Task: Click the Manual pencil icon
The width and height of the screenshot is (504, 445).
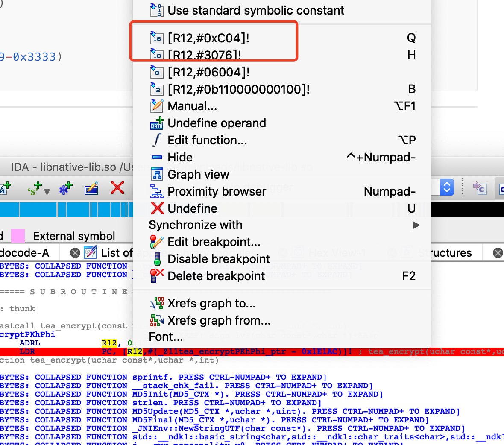Action: [x=157, y=106]
